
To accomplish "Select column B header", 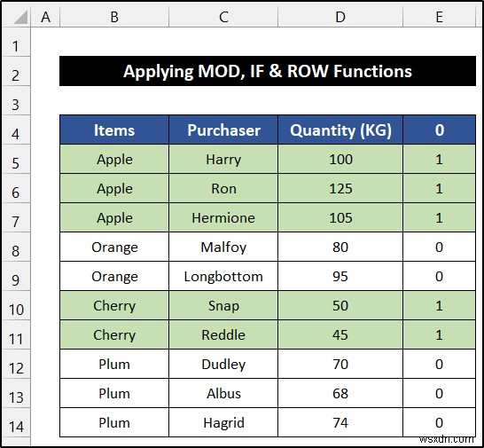I will [114, 17].
